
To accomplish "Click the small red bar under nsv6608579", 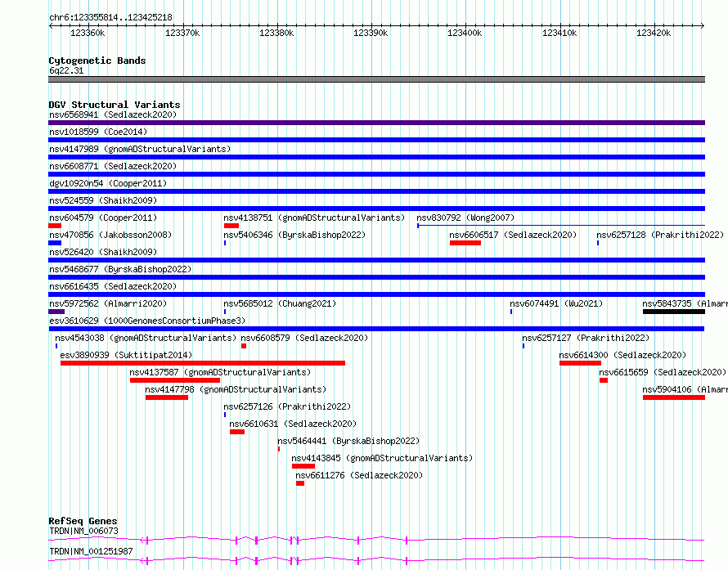I will (244, 346).
